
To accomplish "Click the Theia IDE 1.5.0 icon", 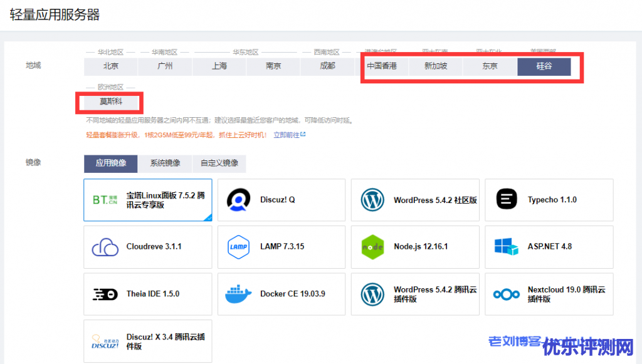I will (105, 294).
